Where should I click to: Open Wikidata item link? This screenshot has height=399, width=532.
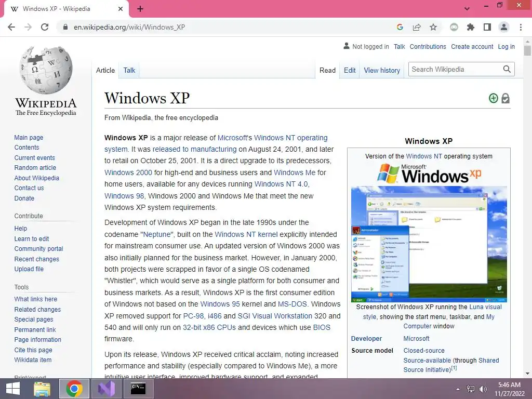click(x=33, y=360)
